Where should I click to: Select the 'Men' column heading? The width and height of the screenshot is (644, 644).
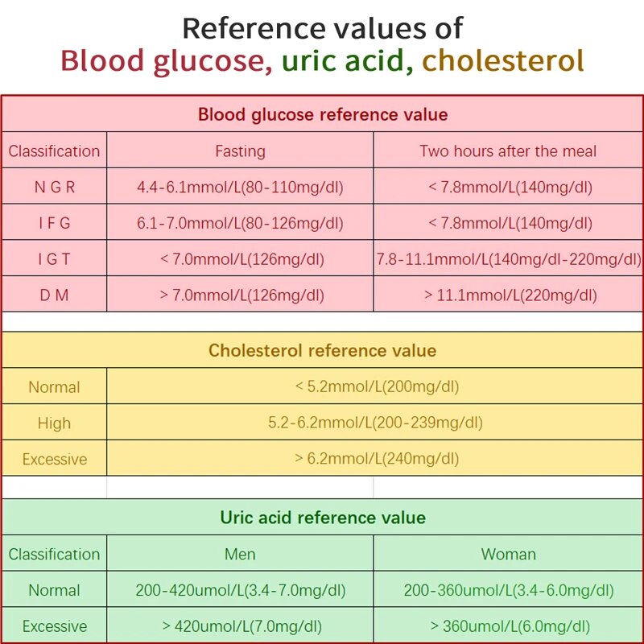point(240,554)
